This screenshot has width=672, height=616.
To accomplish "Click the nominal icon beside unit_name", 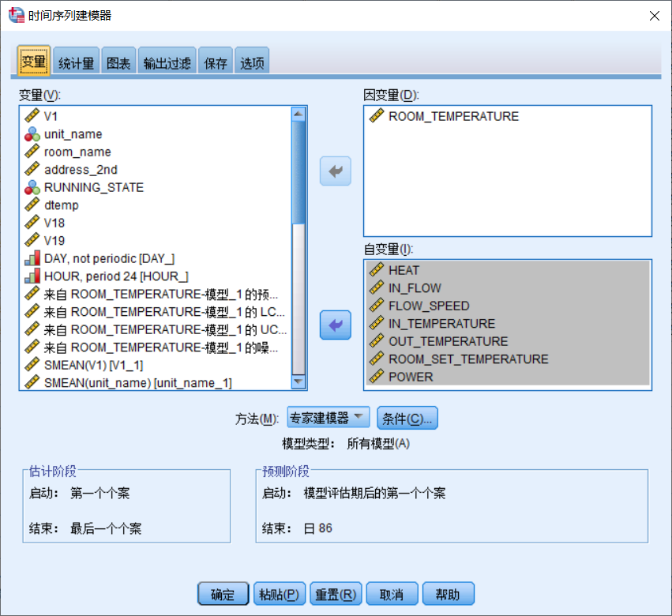I will pyautogui.click(x=32, y=133).
